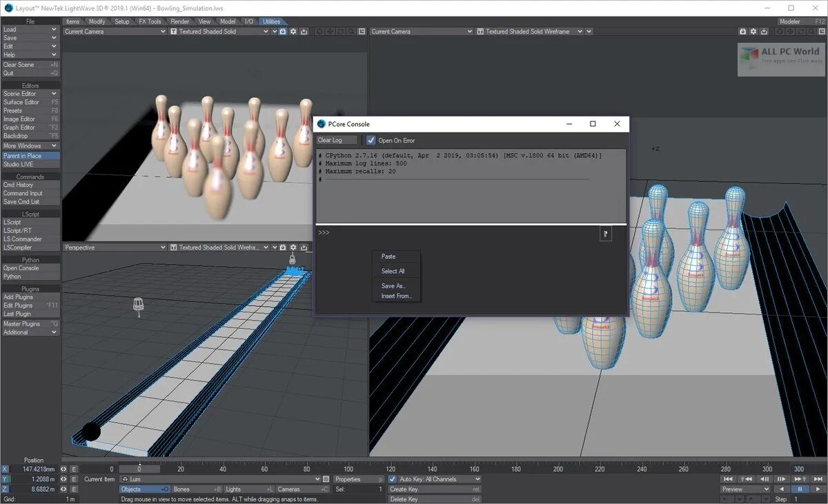Open Perspective view type dropdown
The width and height of the screenshot is (828, 504).
115,248
